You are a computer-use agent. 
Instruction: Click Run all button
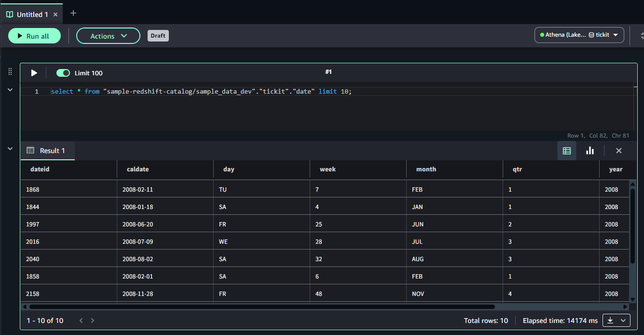tap(34, 36)
